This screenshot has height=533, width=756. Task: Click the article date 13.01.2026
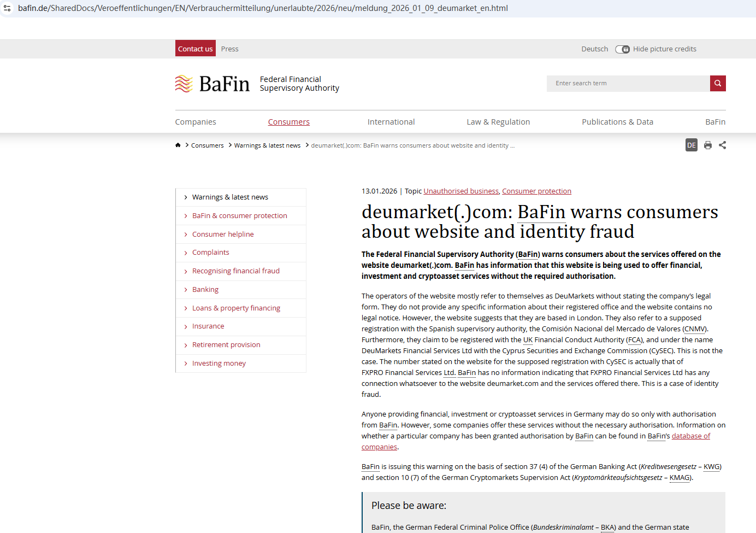(x=379, y=191)
